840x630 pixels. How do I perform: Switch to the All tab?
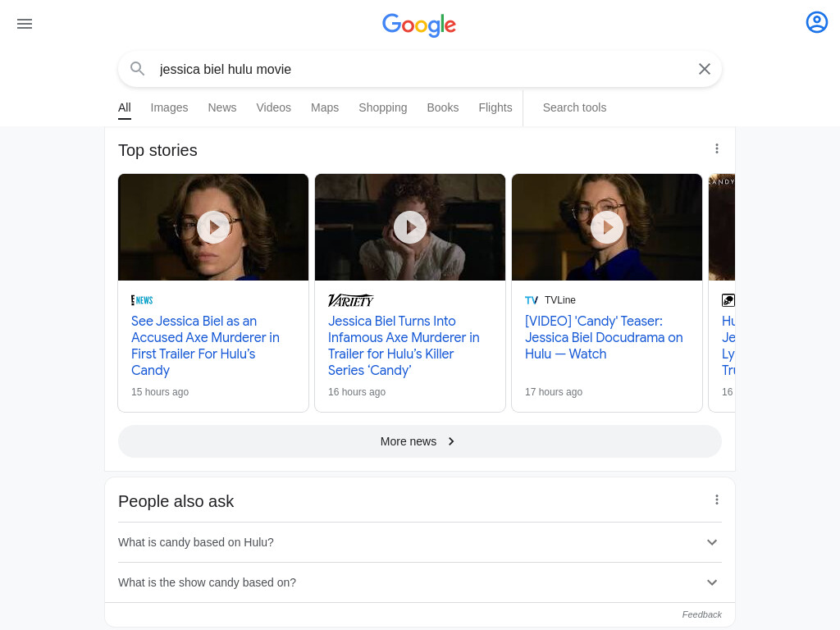click(125, 107)
